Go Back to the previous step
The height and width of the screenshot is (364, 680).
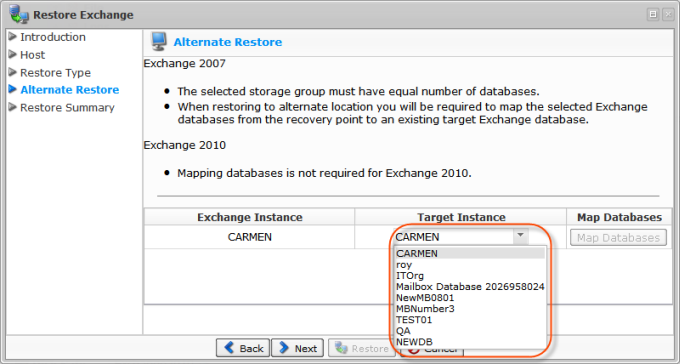[243, 348]
